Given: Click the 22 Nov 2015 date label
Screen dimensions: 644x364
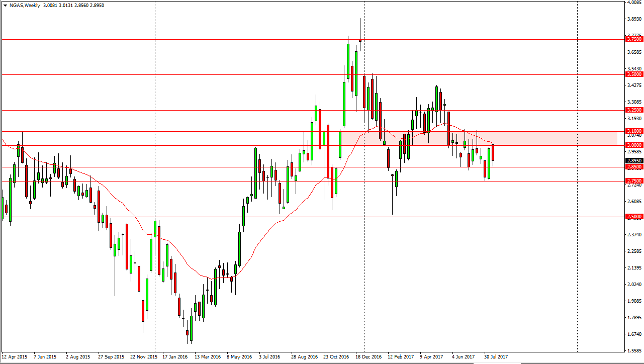Looking at the screenshot, I should 144,356.
